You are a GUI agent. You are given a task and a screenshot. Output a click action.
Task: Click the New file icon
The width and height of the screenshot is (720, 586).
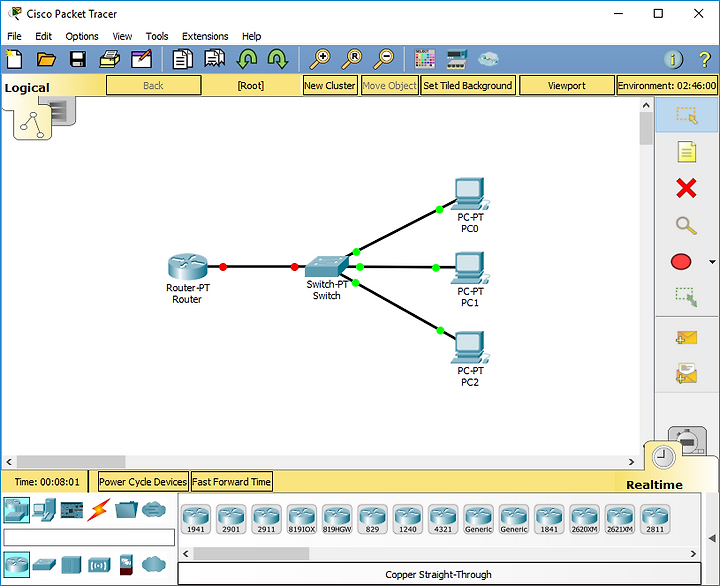pos(14,59)
